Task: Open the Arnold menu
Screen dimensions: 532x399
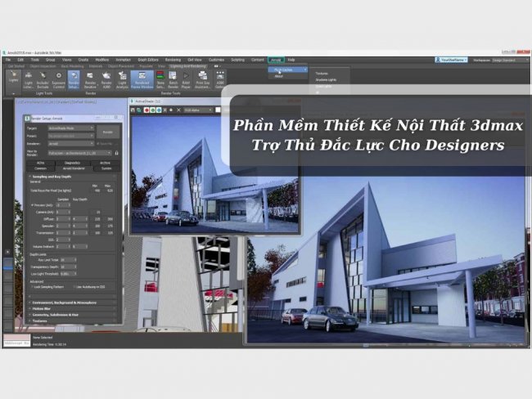Action: point(276,60)
